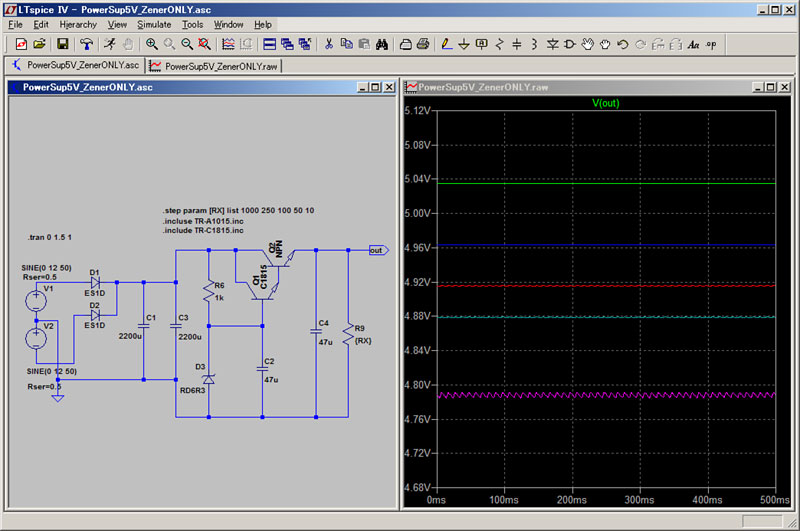
Task: Select the Label Net tool
Action: pos(482,44)
